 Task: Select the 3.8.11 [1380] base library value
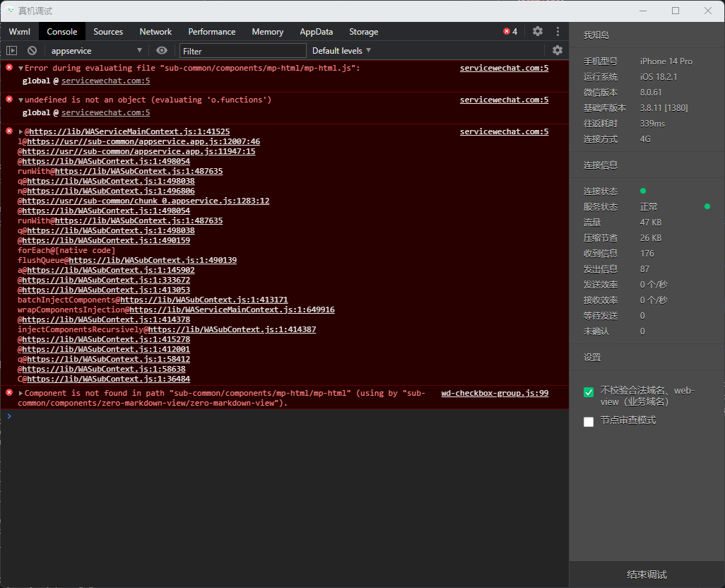click(664, 107)
